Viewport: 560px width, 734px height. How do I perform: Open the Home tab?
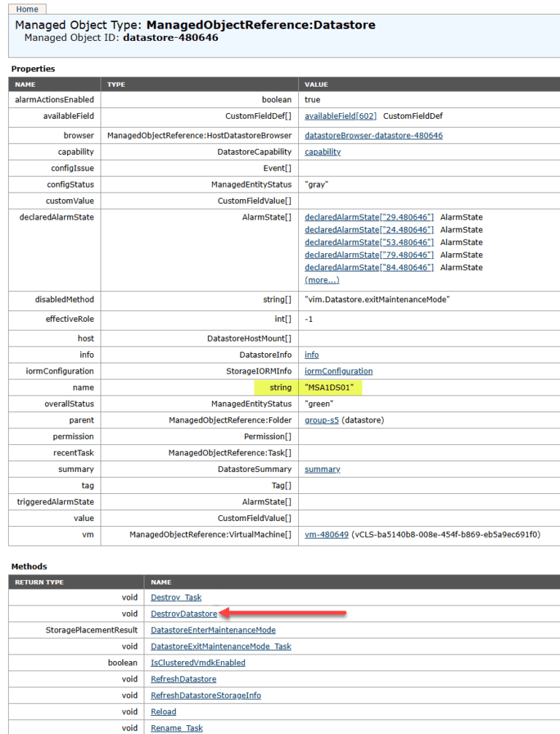coord(27,9)
